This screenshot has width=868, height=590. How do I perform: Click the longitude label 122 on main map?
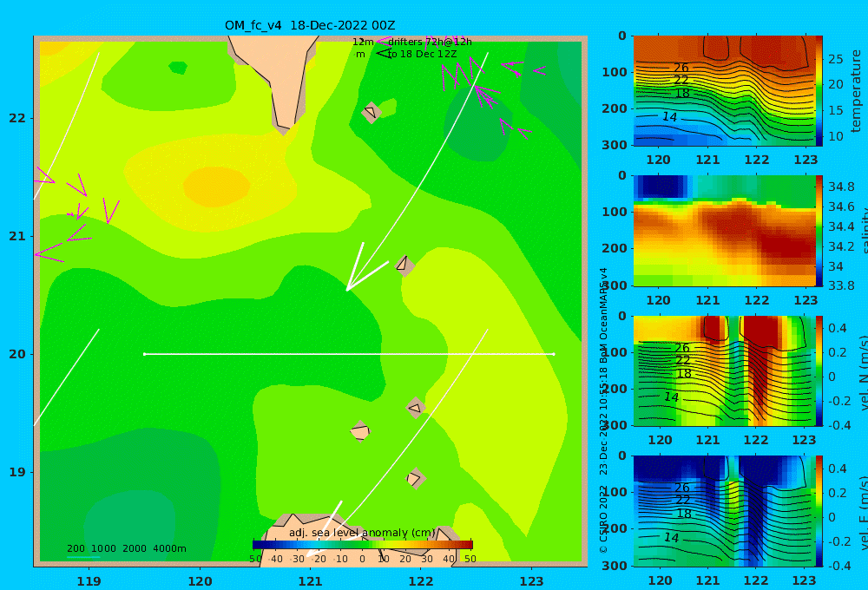(x=421, y=581)
